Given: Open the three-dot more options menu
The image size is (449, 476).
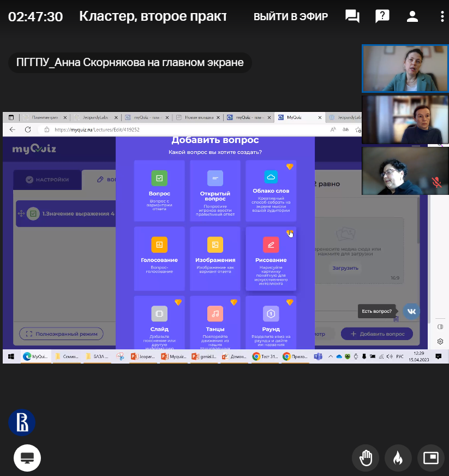Looking at the screenshot, I should (x=442, y=16).
